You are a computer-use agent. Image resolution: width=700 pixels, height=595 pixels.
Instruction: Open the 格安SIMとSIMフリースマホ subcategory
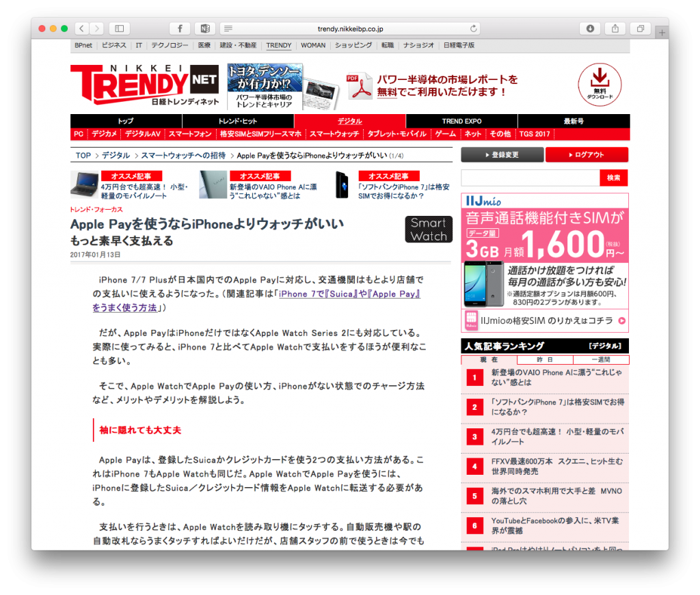point(260,134)
